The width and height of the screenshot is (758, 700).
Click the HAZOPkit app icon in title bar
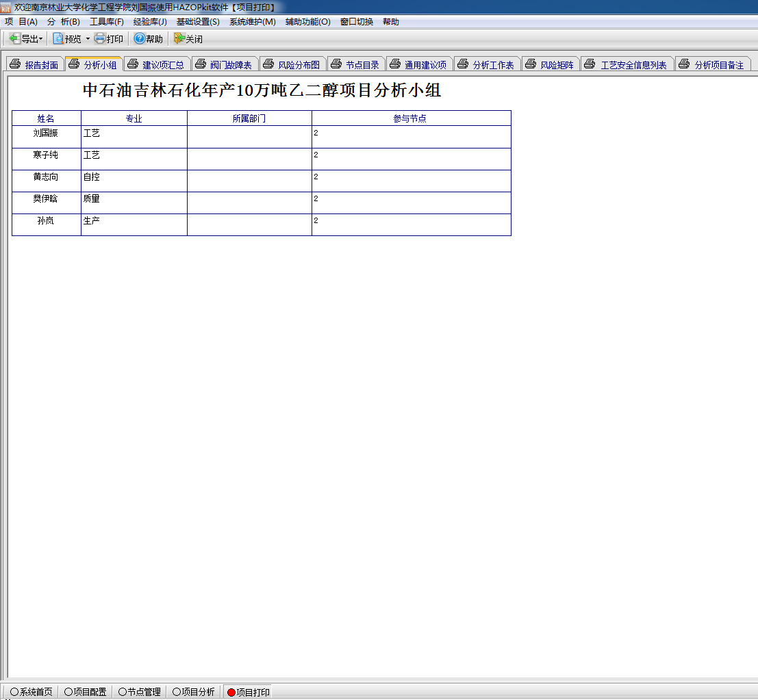pos(5,8)
